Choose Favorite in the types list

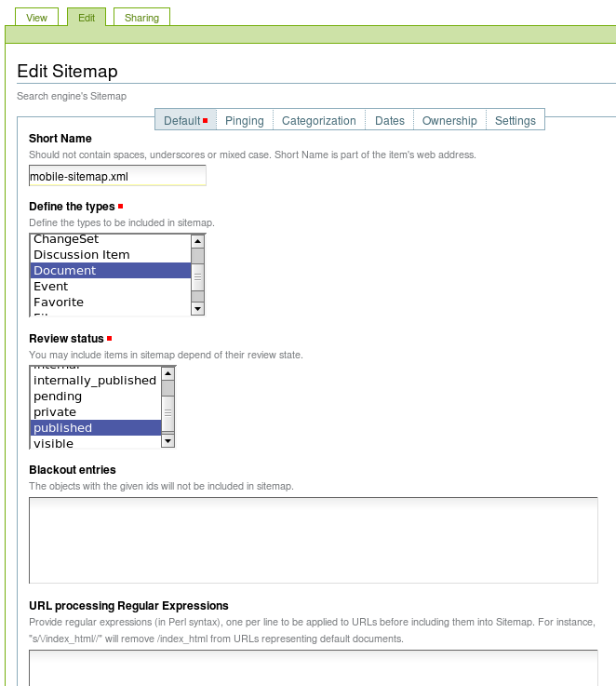(59, 303)
